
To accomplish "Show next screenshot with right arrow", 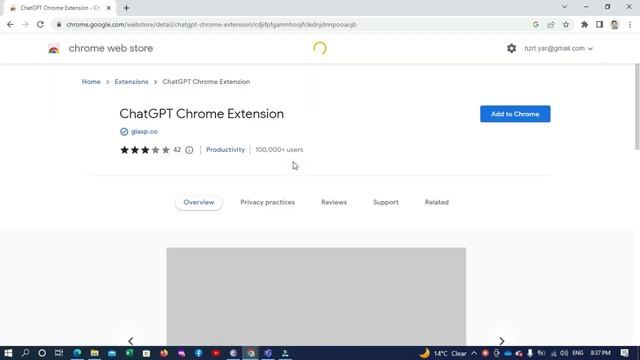I will point(502,341).
